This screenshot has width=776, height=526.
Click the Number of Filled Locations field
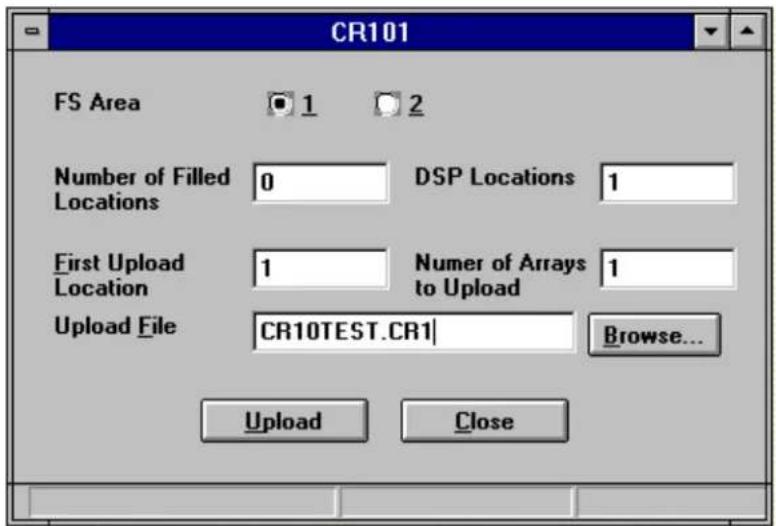click(x=320, y=183)
